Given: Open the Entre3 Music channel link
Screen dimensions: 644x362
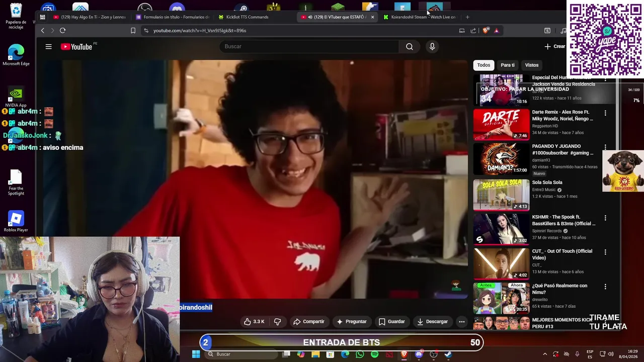Looking at the screenshot, I should click(544, 190).
